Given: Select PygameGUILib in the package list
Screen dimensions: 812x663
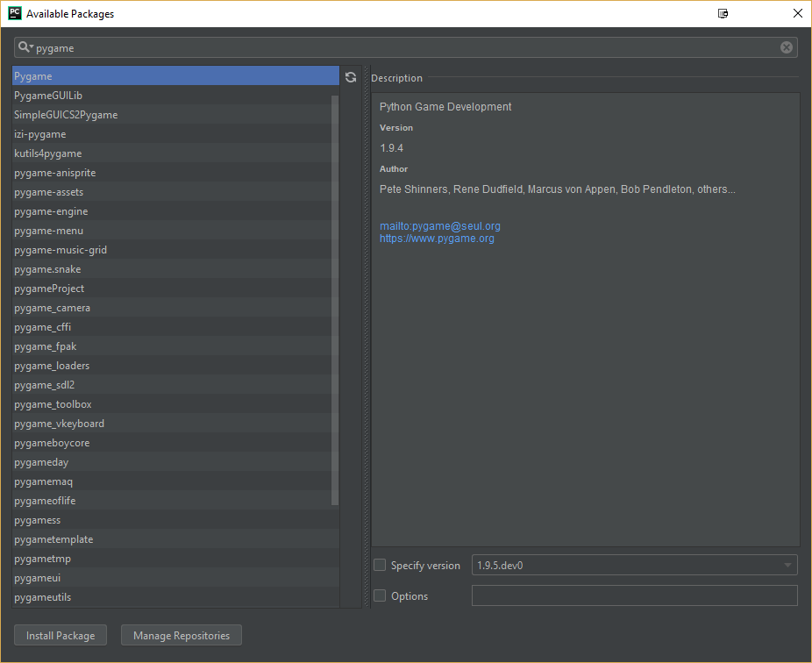Looking at the screenshot, I should pos(48,96).
